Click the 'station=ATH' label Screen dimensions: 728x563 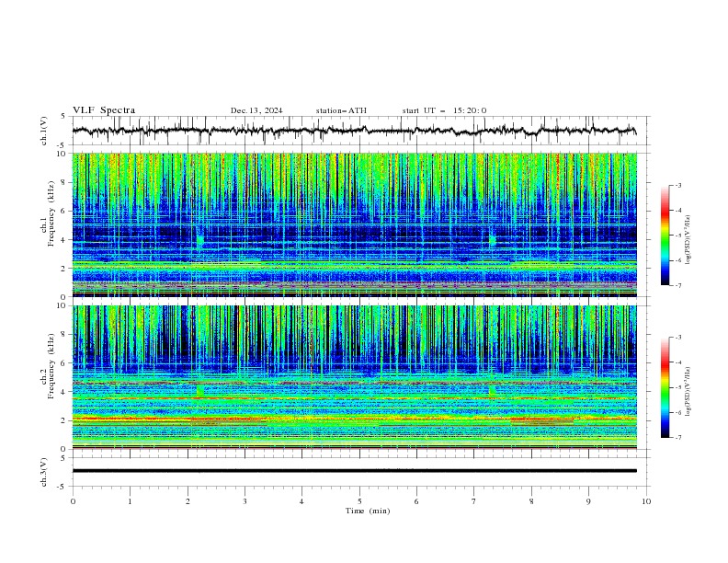coord(341,110)
